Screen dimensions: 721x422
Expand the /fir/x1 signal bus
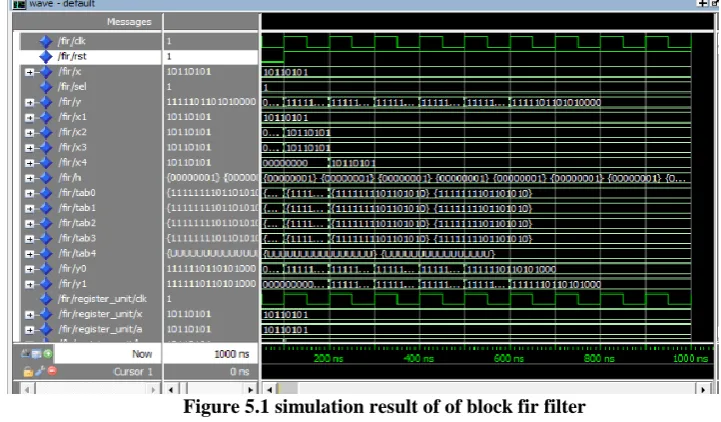click(x=30, y=118)
